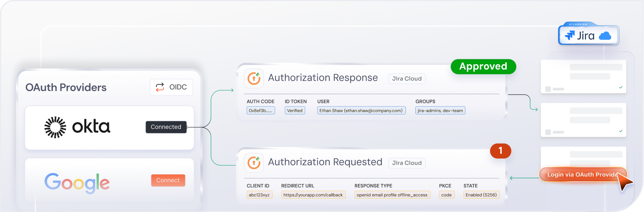Click the Enabled (S256) state value
This screenshot has height=212, width=644.
pyautogui.click(x=481, y=195)
